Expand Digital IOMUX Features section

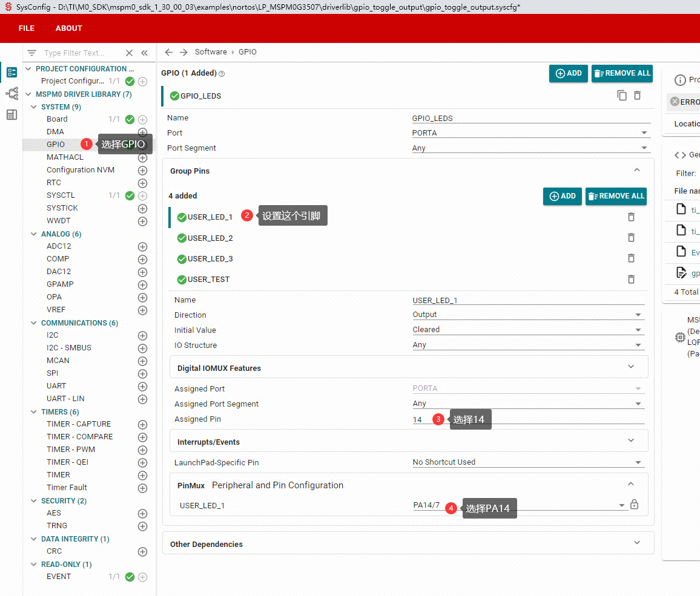[x=631, y=367]
